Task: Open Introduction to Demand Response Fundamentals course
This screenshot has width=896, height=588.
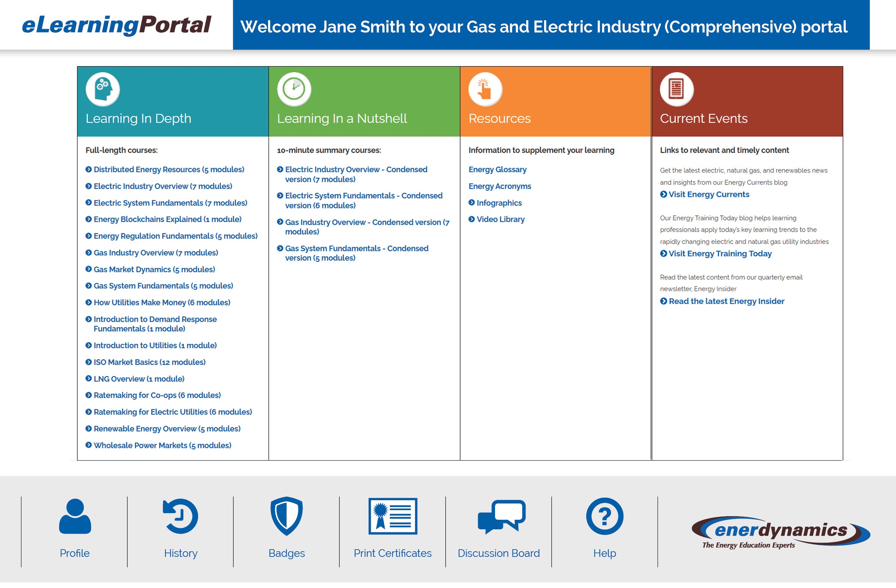Action: click(x=155, y=324)
